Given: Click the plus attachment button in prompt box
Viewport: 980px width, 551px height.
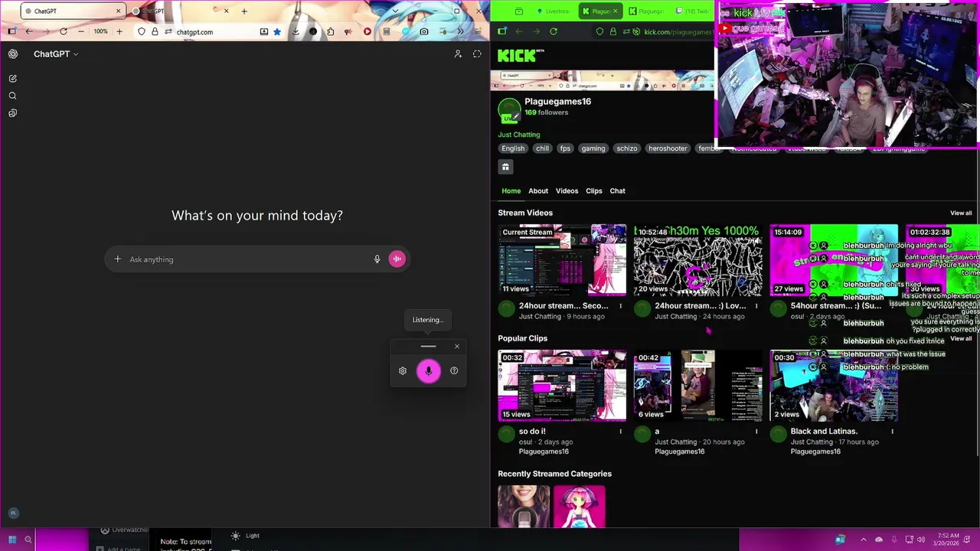Looking at the screenshot, I should point(117,259).
